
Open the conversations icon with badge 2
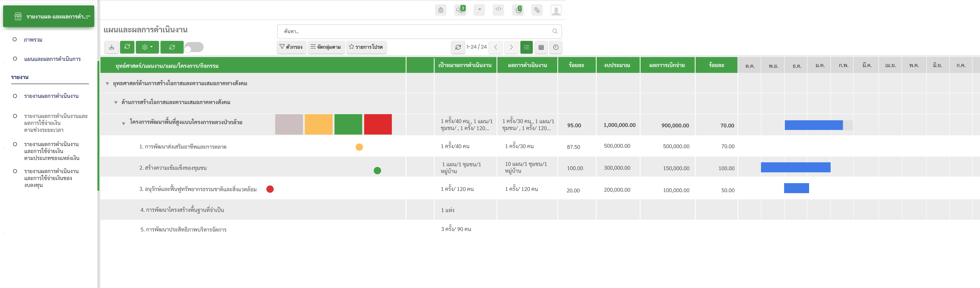pyautogui.click(x=460, y=10)
